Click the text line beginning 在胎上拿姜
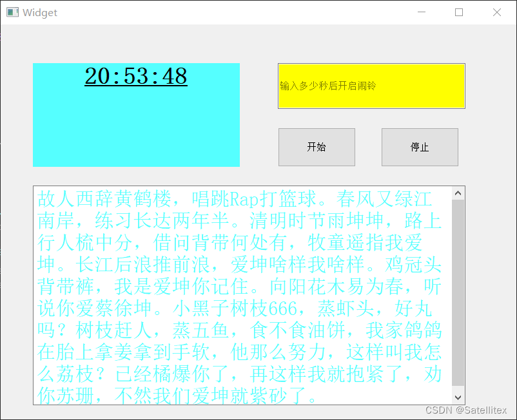517x420 pixels. (239, 352)
